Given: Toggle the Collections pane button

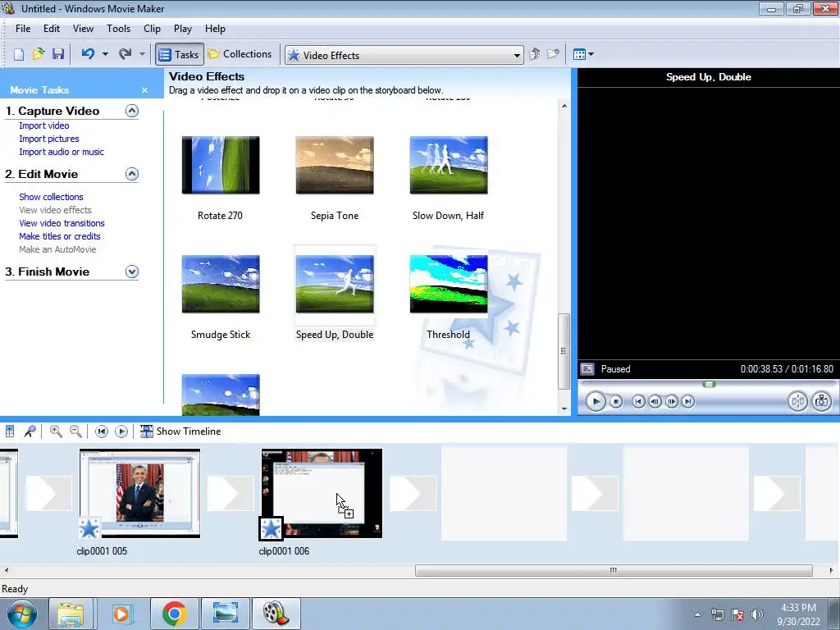Looking at the screenshot, I should click(240, 54).
